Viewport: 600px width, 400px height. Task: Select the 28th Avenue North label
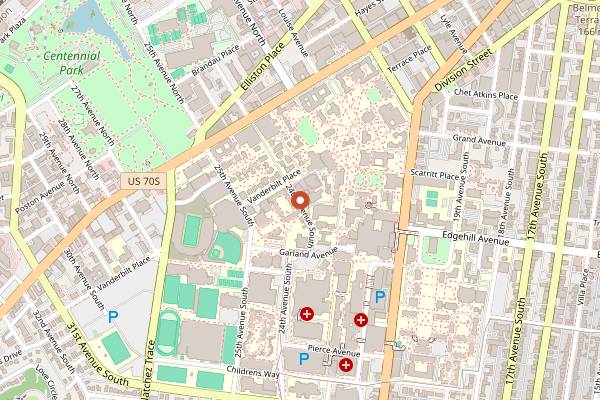pyautogui.click(x=78, y=149)
